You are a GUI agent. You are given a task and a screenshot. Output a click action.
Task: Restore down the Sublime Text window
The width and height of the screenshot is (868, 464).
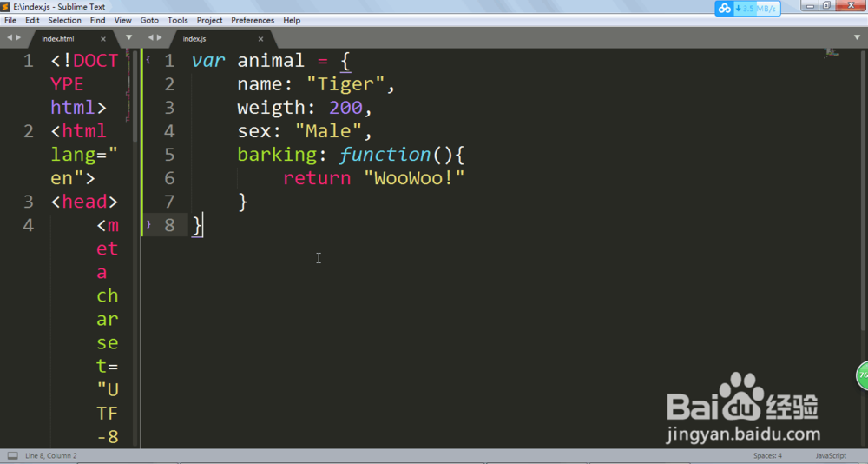pyautogui.click(x=826, y=5)
